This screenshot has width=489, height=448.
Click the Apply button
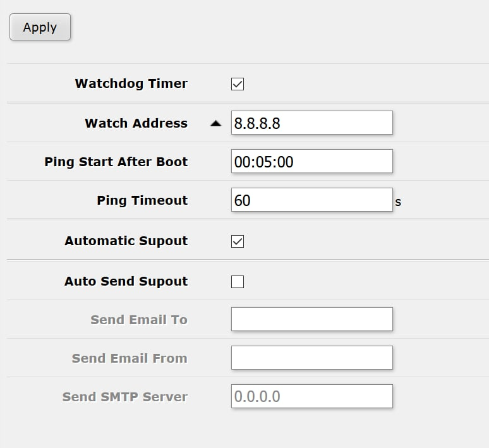(x=40, y=27)
